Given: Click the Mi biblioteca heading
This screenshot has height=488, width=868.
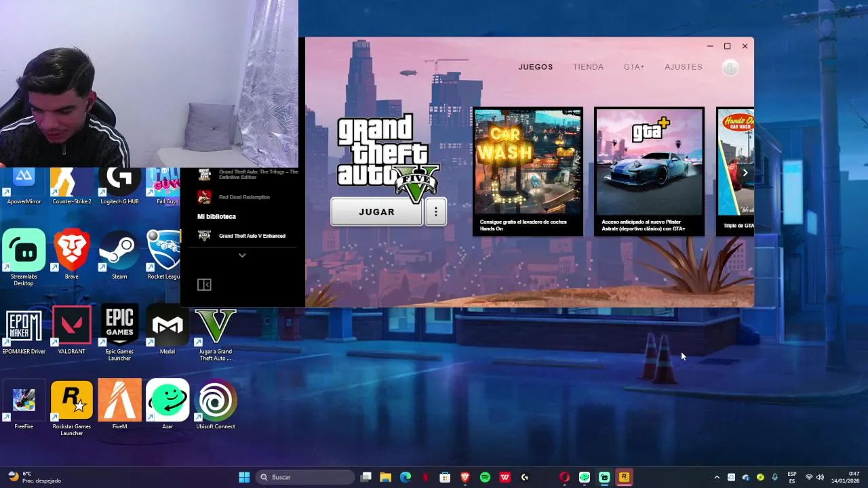Looking at the screenshot, I should [216, 216].
